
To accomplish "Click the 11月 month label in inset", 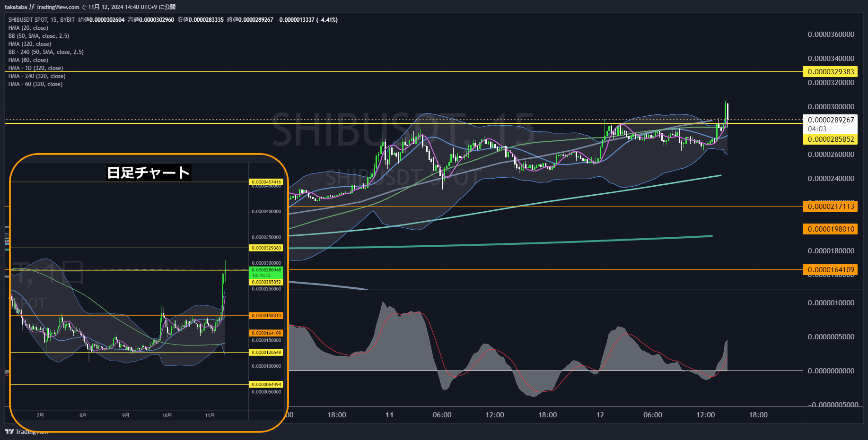I will (210, 415).
